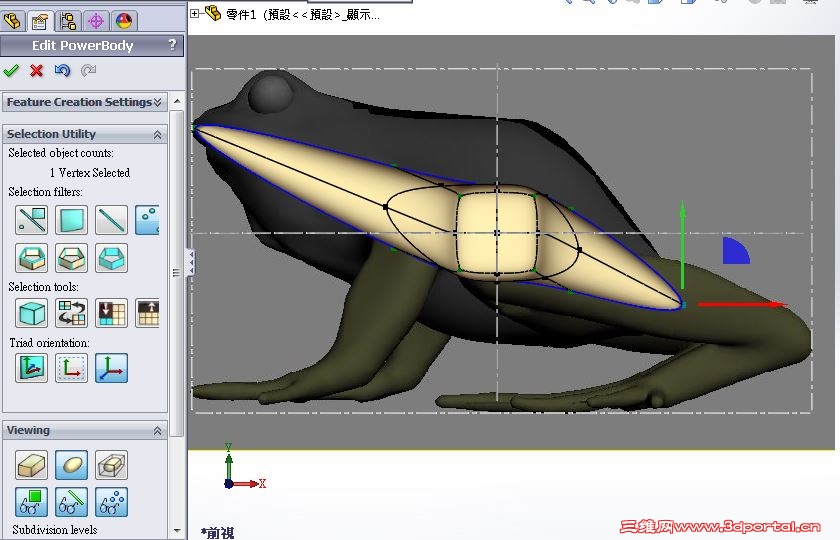
Task: Click the grow selection grid tool
Action: 147,313
